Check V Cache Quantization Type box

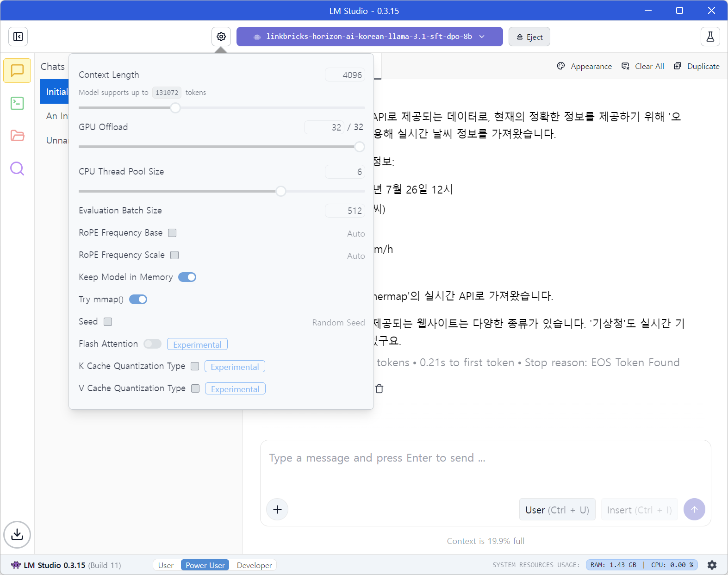(195, 388)
